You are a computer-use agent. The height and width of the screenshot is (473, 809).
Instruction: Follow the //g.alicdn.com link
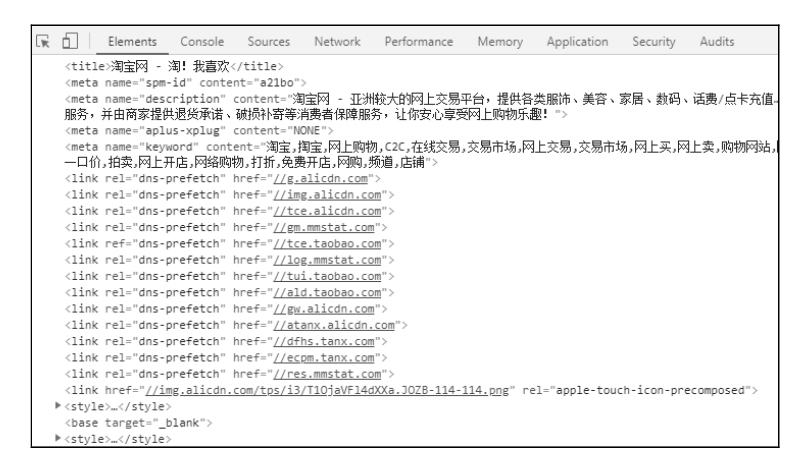[x=320, y=178]
